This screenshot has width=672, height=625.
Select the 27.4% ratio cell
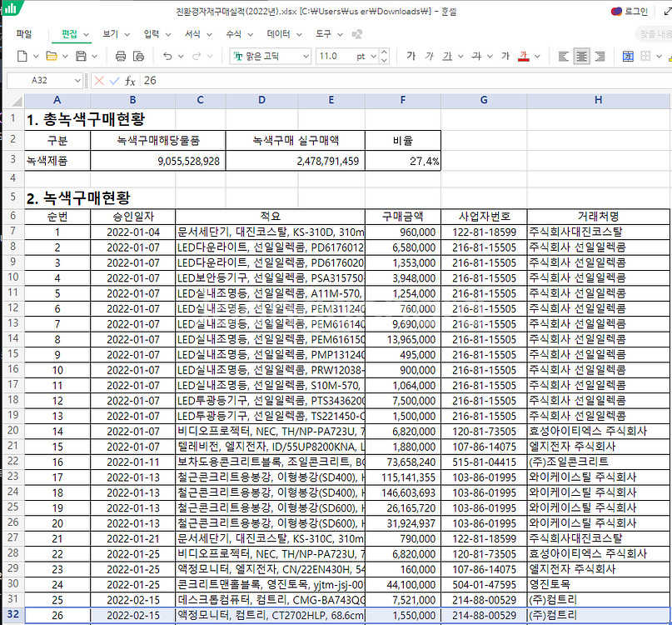[x=403, y=161]
